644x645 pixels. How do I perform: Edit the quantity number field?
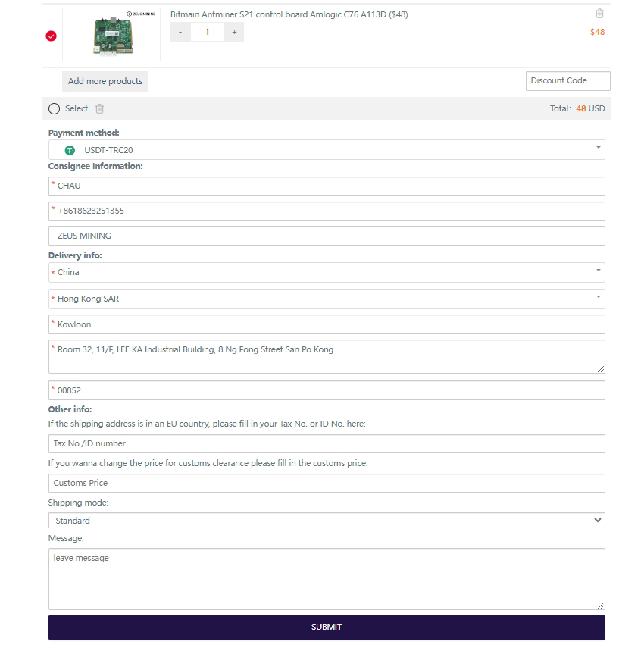click(207, 32)
